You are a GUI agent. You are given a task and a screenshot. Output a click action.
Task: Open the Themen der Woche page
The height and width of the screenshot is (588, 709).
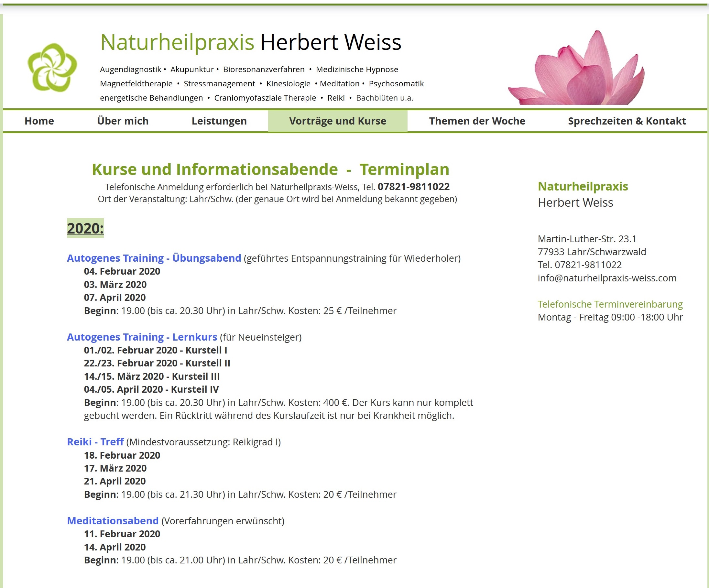pyautogui.click(x=477, y=121)
